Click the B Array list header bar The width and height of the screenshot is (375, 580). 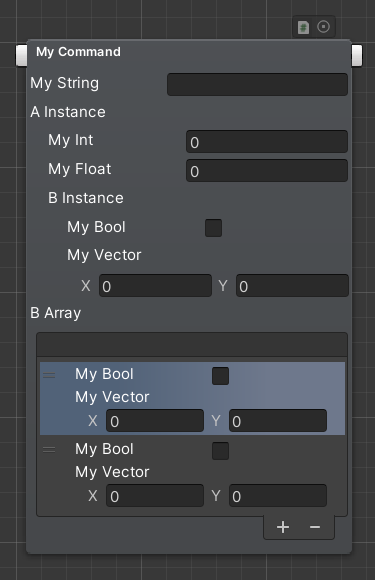click(192, 345)
